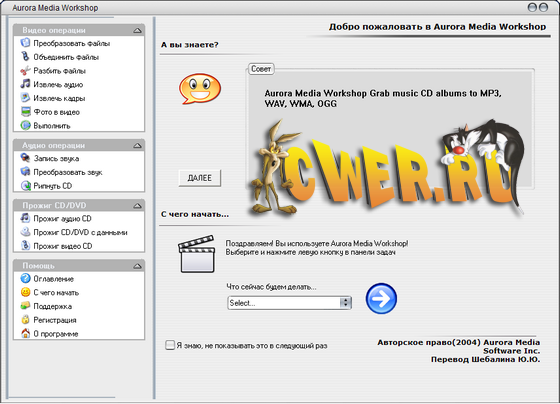Image resolution: width=560 pixels, height=404 pixels.
Task: Click the blue arrow go button
Action: pos(381,299)
